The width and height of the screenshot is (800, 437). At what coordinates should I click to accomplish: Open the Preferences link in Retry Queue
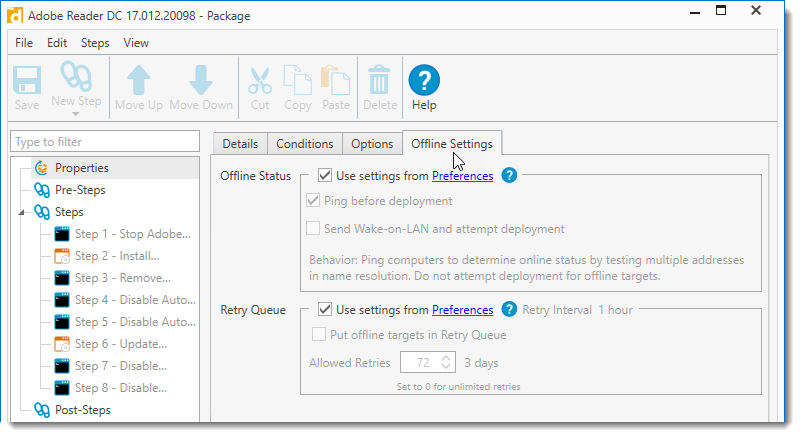pos(462,310)
